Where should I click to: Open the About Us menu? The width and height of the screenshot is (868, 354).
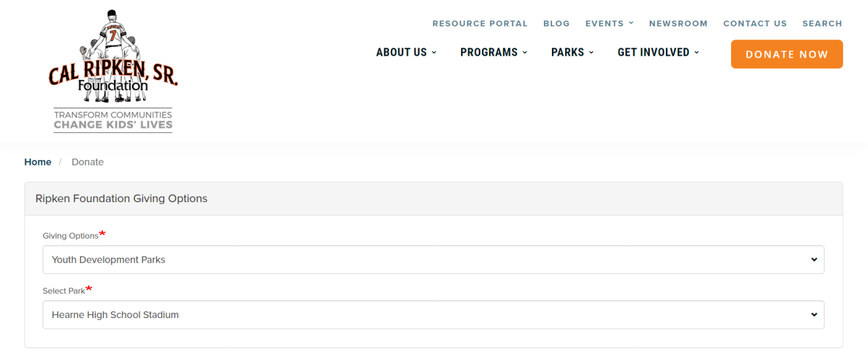[401, 52]
